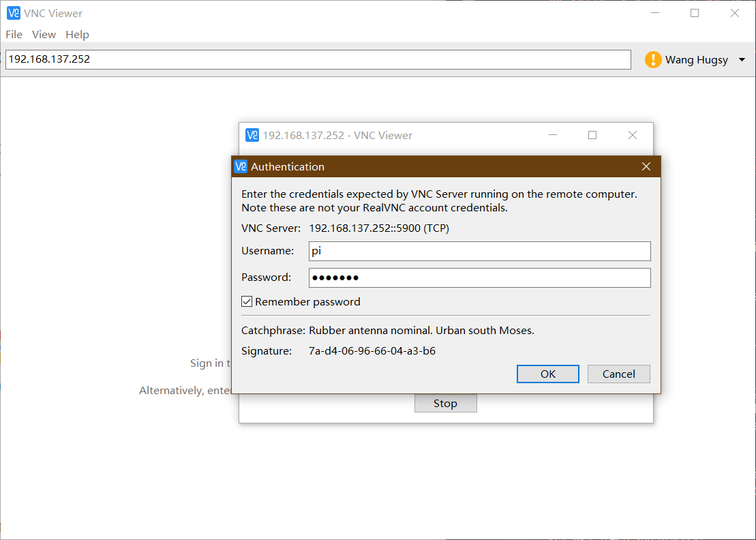Click the address bar showing 192.168.137.252

pyautogui.click(x=318, y=60)
